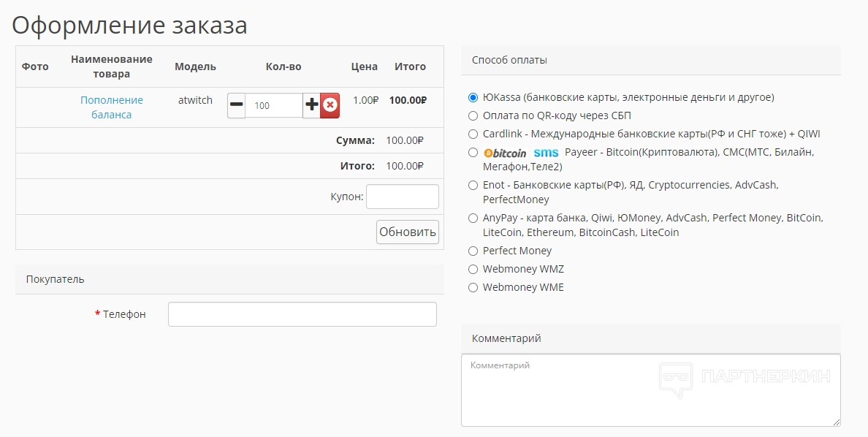Viewport: 868px width, 437px height.
Task: Select ЮKassa payment method
Action: pos(473,97)
